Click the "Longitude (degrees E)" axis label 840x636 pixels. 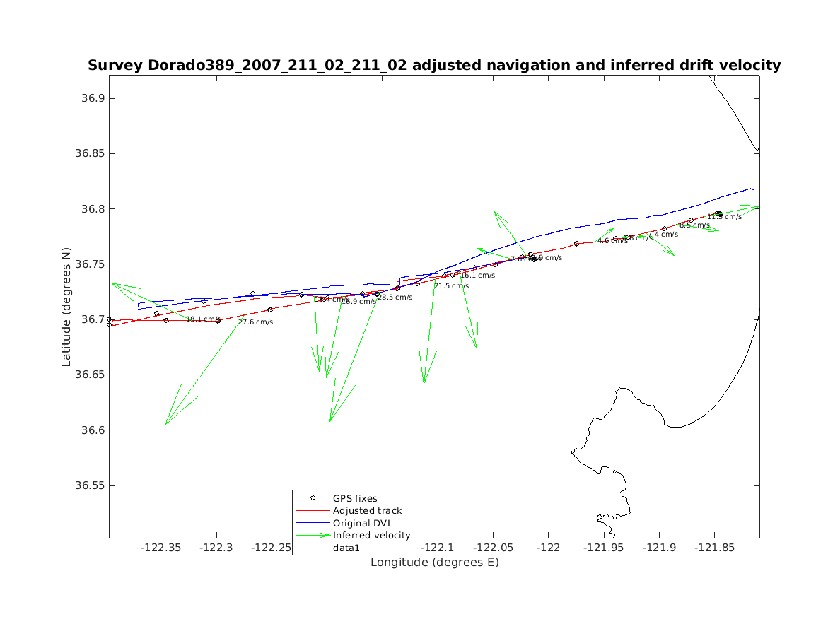click(x=434, y=563)
